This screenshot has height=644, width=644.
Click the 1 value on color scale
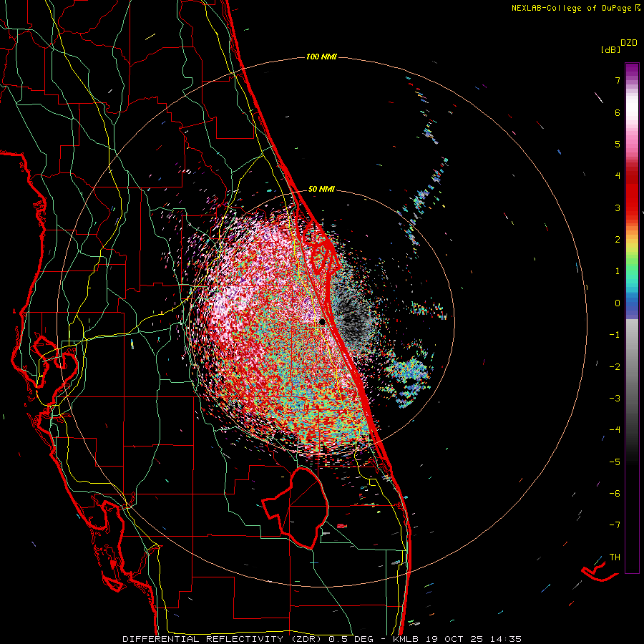coord(618,271)
